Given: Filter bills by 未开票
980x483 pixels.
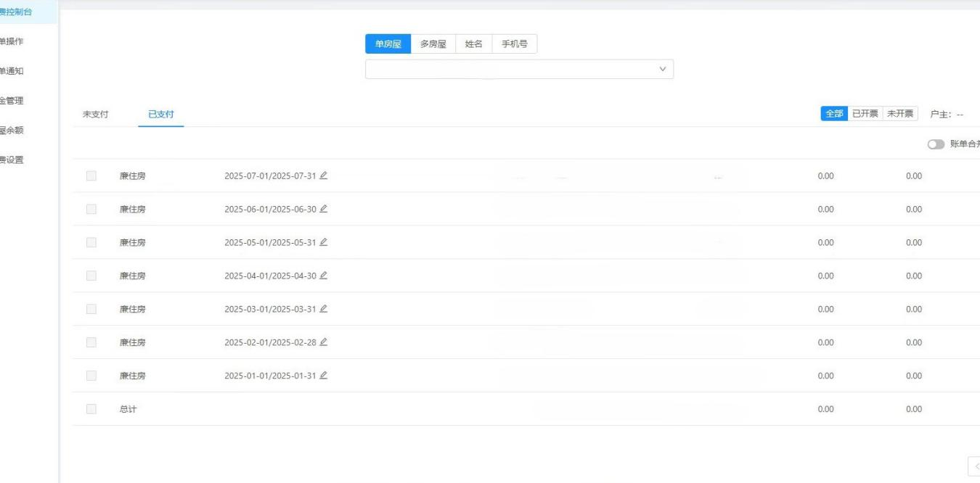Looking at the screenshot, I should (900, 114).
